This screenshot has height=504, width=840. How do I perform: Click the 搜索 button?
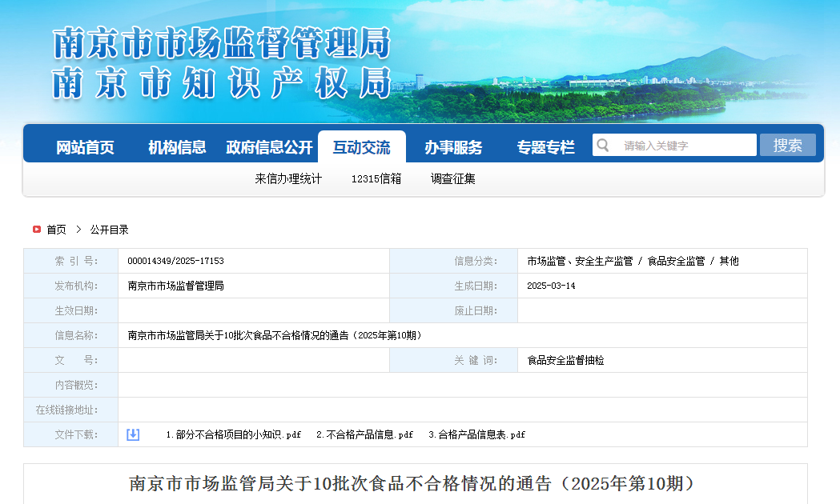click(787, 145)
